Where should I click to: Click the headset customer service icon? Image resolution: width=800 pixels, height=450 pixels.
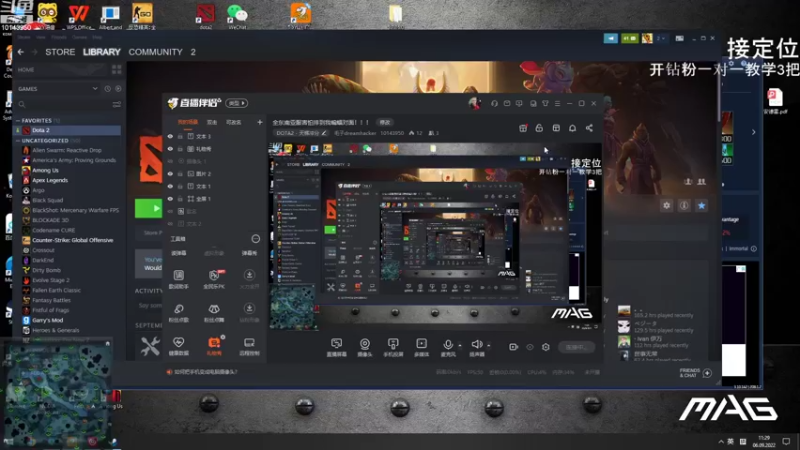494,104
